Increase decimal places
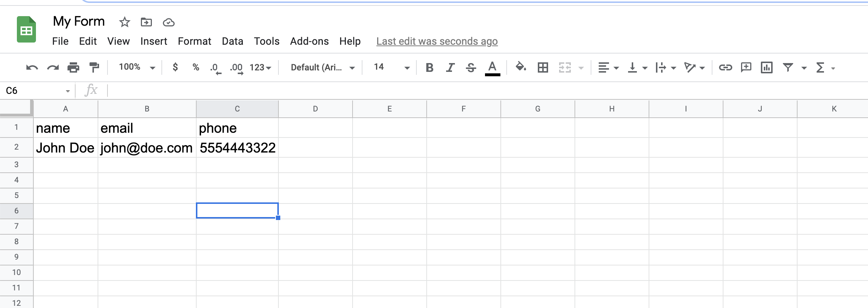 [237, 68]
